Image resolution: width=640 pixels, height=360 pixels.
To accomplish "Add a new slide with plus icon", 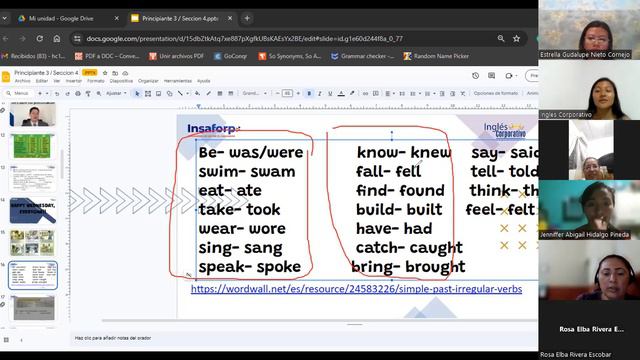I will [x=40, y=93].
